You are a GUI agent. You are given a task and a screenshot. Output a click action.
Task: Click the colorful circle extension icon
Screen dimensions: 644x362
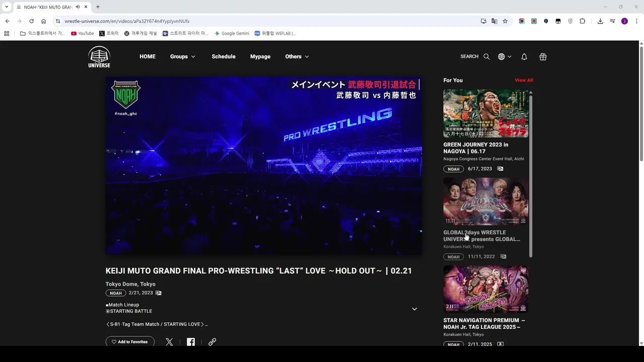522,21
